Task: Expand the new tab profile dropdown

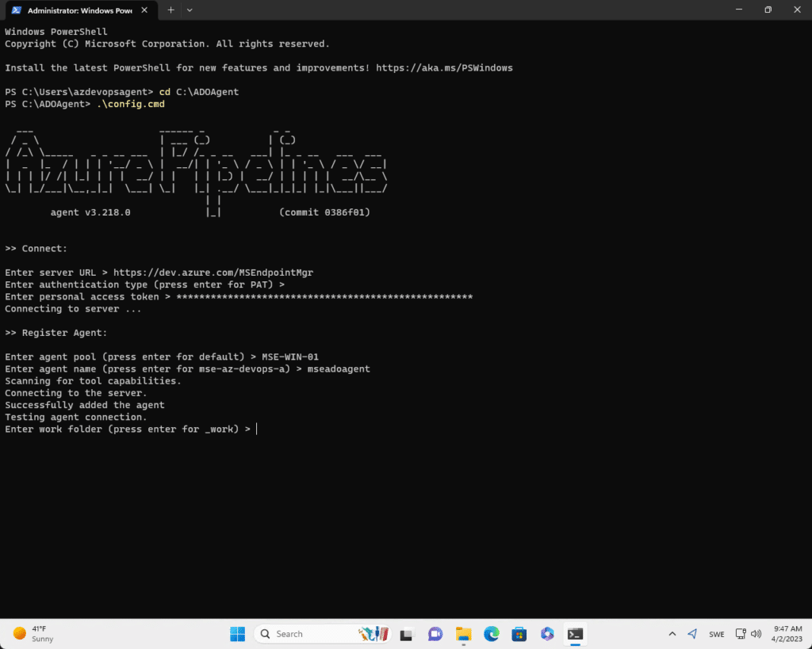Action: click(190, 10)
